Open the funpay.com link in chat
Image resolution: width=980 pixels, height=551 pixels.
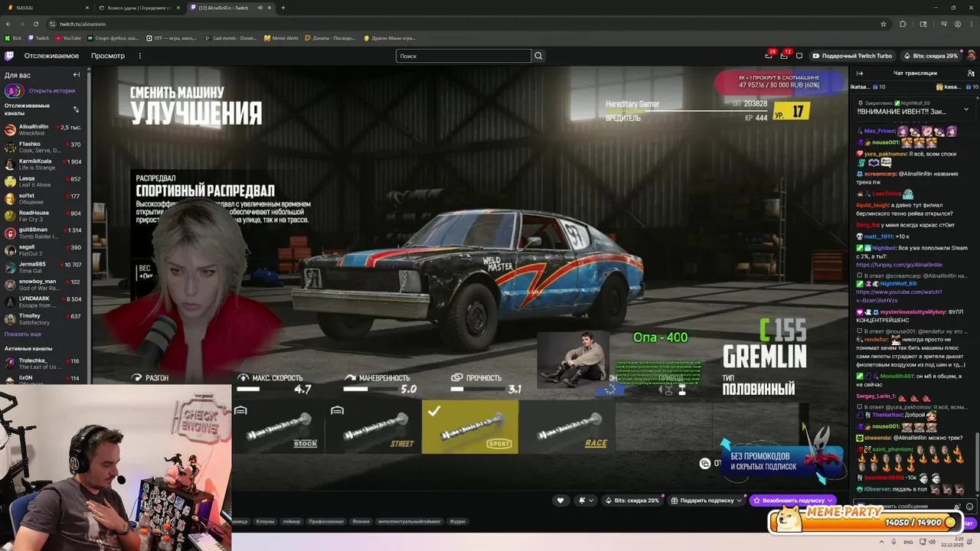899,265
